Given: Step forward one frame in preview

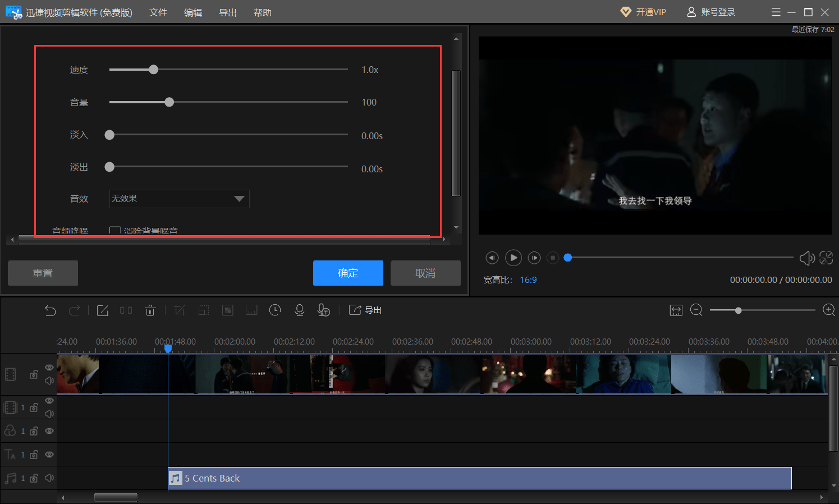Looking at the screenshot, I should tap(534, 258).
